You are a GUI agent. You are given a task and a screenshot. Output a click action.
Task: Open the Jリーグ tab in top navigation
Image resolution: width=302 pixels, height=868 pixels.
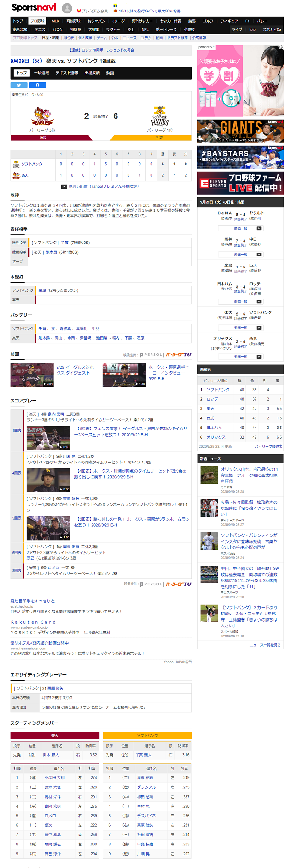118,21
